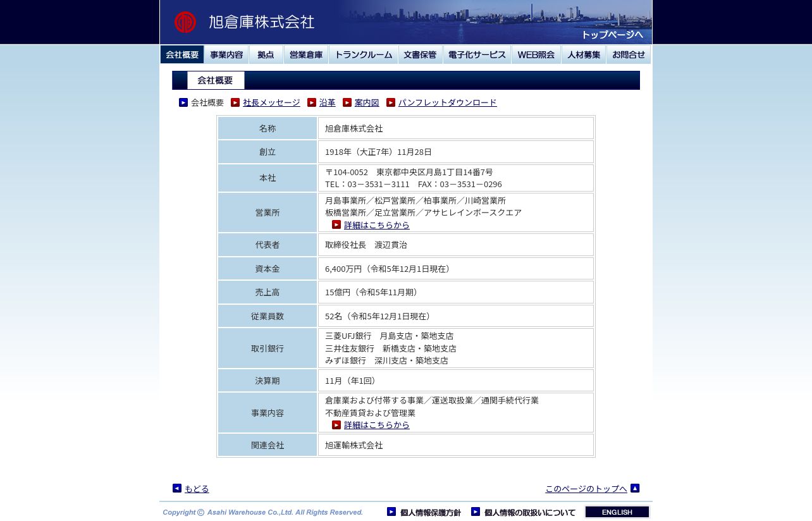This screenshot has height=521, width=812.
Task: Click the みずほ銀行 bank line
Action: [x=386, y=360]
